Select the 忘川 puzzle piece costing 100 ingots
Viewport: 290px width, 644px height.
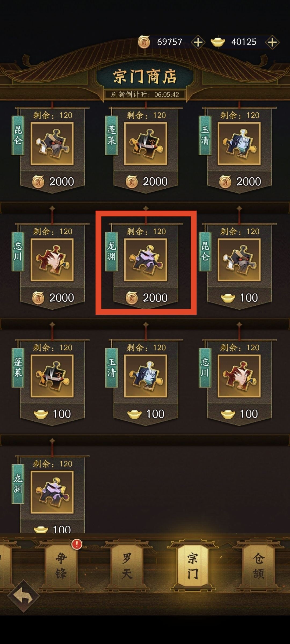[239, 376]
